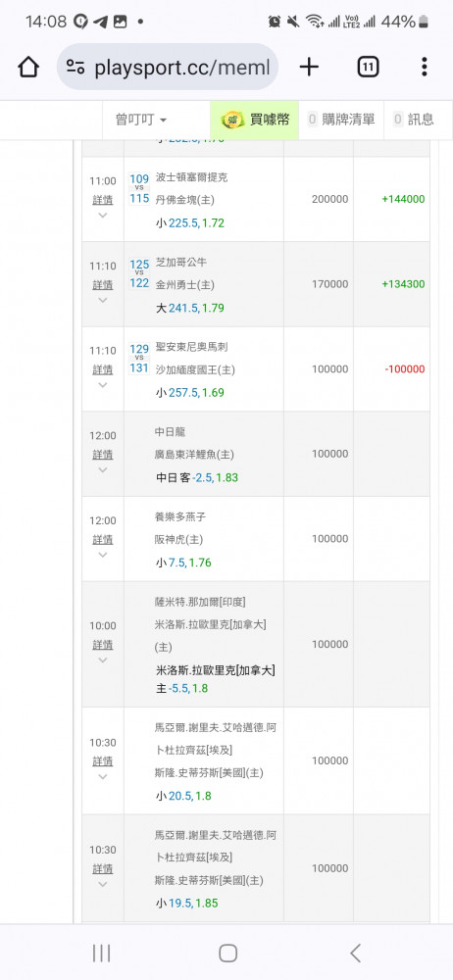Image resolution: width=453 pixels, height=980 pixels.
Task: Tap Android recent apps button
Action: pos(101,953)
